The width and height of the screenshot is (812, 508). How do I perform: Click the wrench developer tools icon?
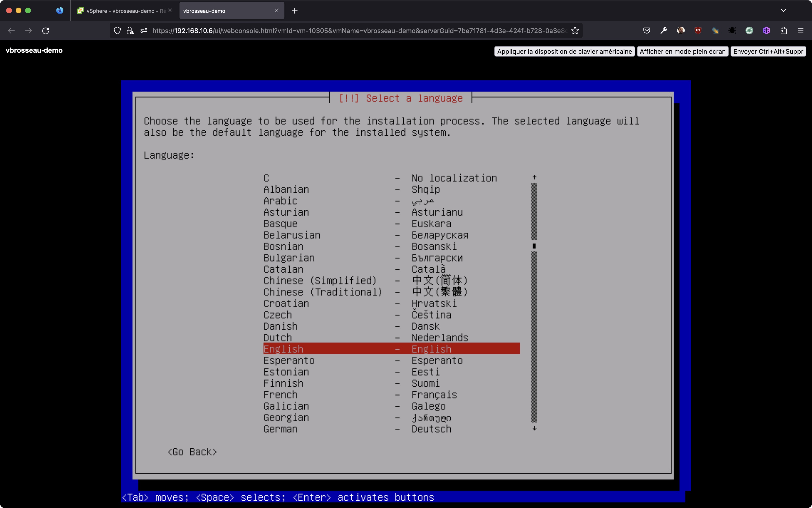point(664,31)
